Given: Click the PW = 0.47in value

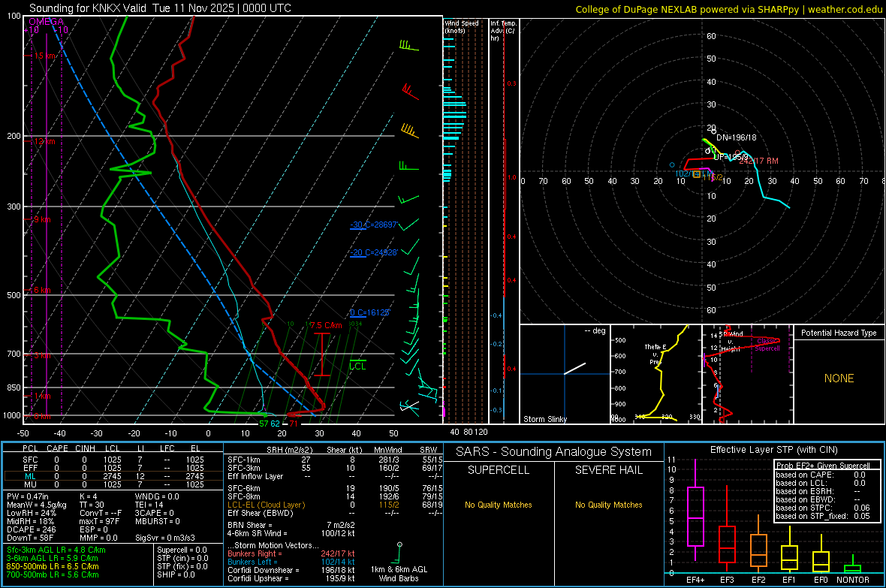Looking at the screenshot, I should tap(28, 496).
